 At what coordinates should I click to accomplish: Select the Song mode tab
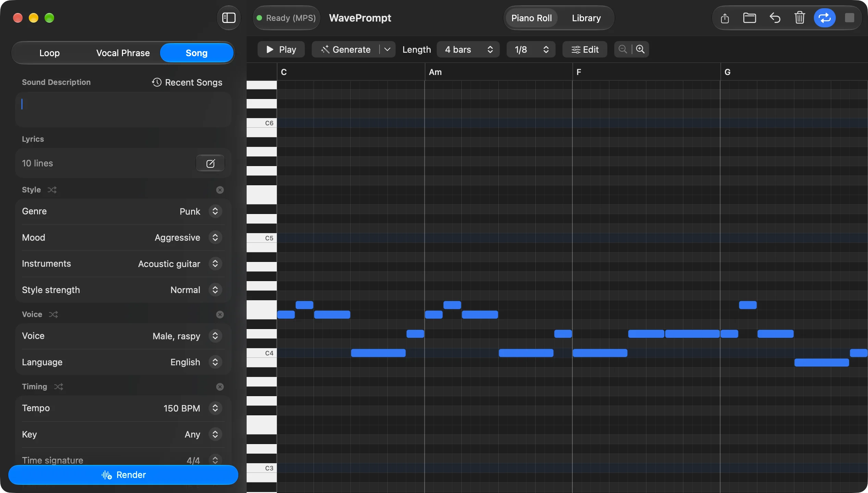click(197, 53)
